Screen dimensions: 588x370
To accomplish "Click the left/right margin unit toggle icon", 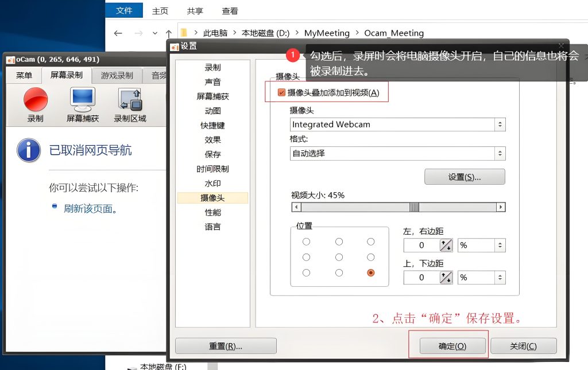I will click(446, 246).
